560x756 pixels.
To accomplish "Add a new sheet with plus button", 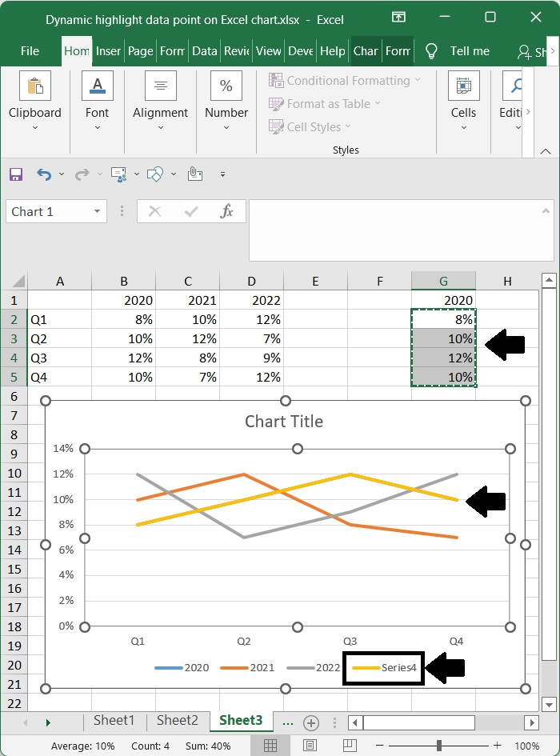I will [311, 722].
